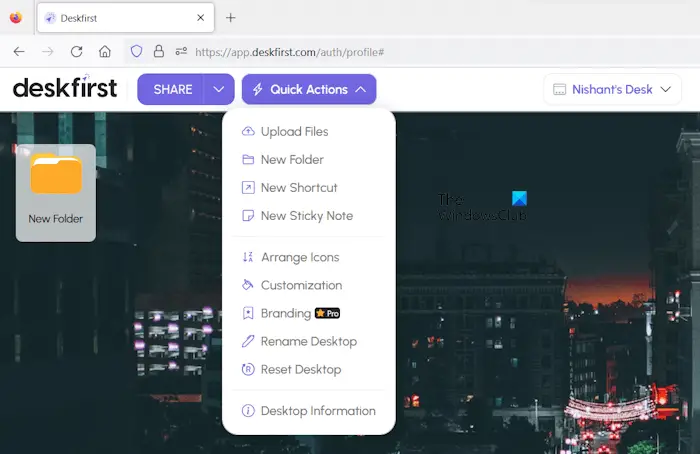Switch to the Deskfirst browser tab
The height and width of the screenshot is (454, 700).
click(126, 18)
